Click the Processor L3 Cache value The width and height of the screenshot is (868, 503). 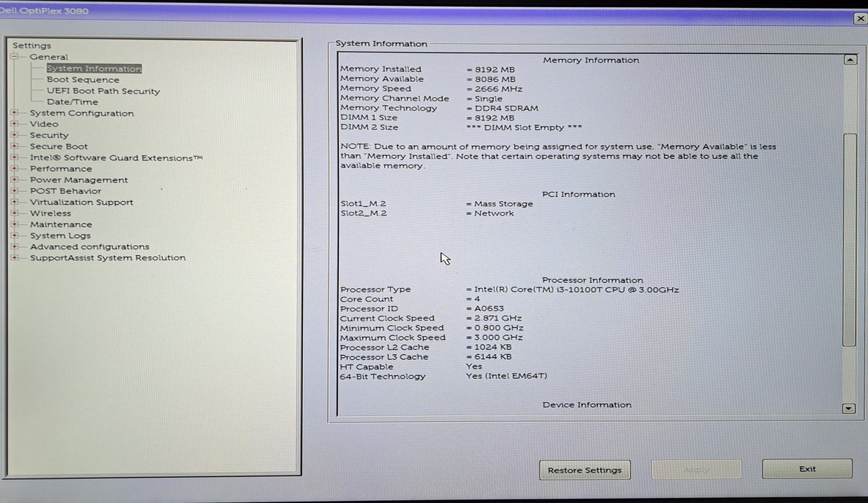coord(489,357)
